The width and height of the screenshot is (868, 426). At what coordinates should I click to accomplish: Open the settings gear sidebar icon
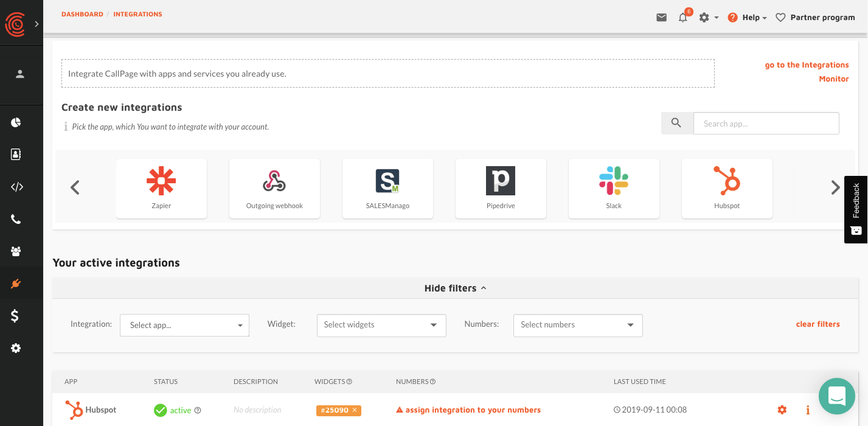(x=16, y=348)
